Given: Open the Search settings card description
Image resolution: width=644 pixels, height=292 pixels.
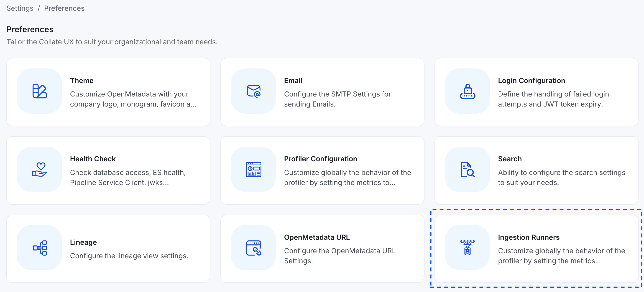Looking at the screenshot, I should [561, 177].
